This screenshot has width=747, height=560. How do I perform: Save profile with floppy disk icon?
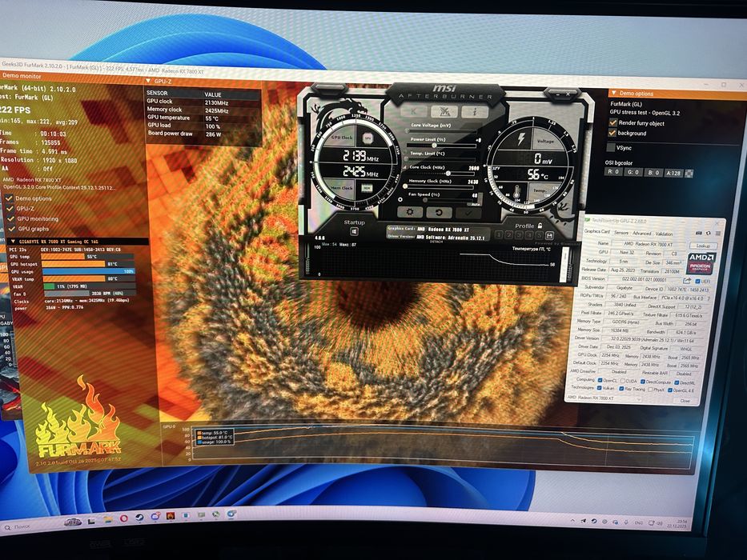[x=549, y=235]
